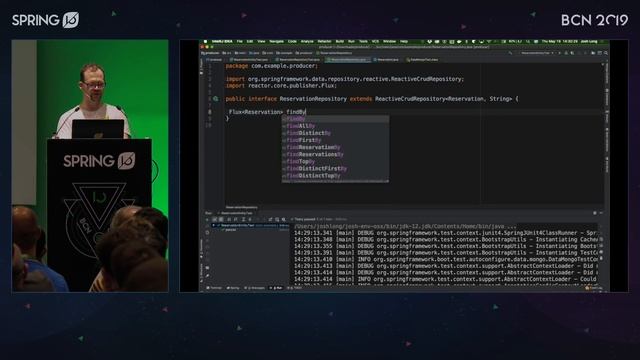Image resolution: width=640 pixels, height=360 pixels.
Task: Choose findFirstBy in the completion list
Action: [x=335, y=140]
